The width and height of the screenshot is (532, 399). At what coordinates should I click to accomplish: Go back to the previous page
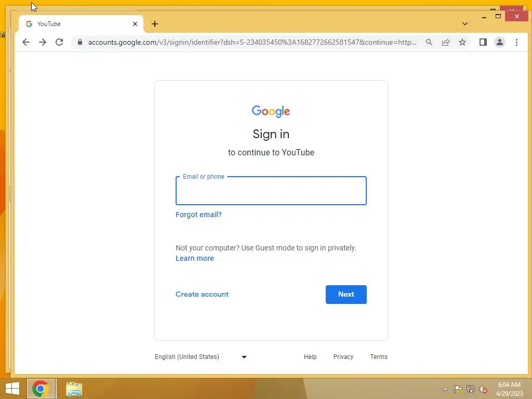[x=26, y=42]
